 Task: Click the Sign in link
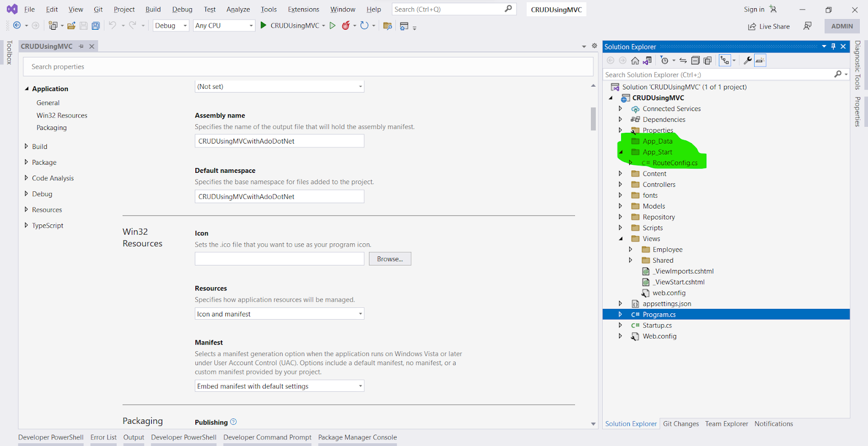pyautogui.click(x=754, y=9)
